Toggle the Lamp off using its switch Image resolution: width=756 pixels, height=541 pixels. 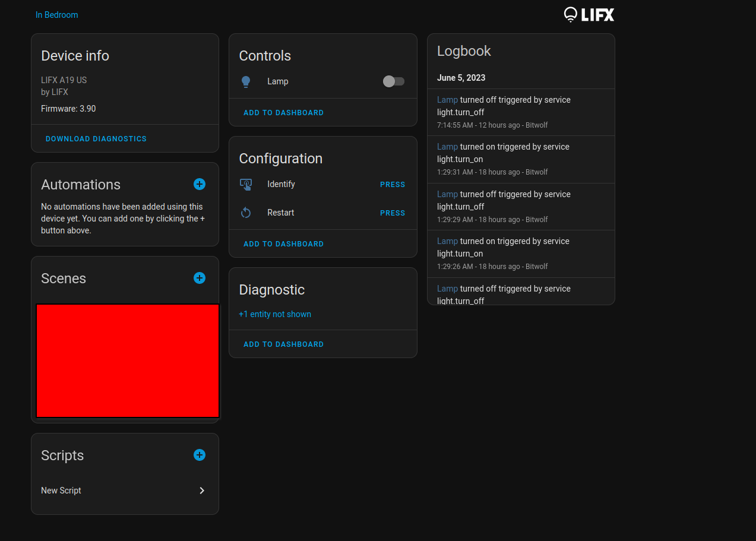pos(393,81)
